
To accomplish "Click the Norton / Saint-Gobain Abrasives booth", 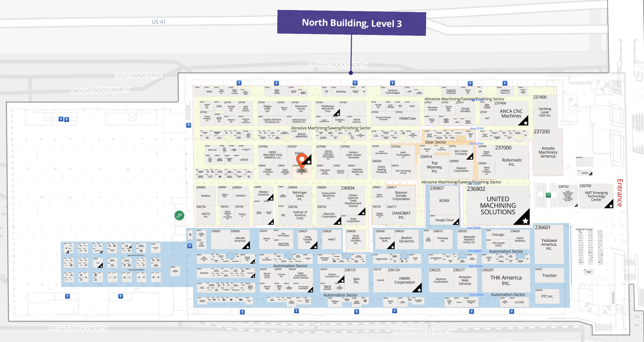I will tap(353, 155).
